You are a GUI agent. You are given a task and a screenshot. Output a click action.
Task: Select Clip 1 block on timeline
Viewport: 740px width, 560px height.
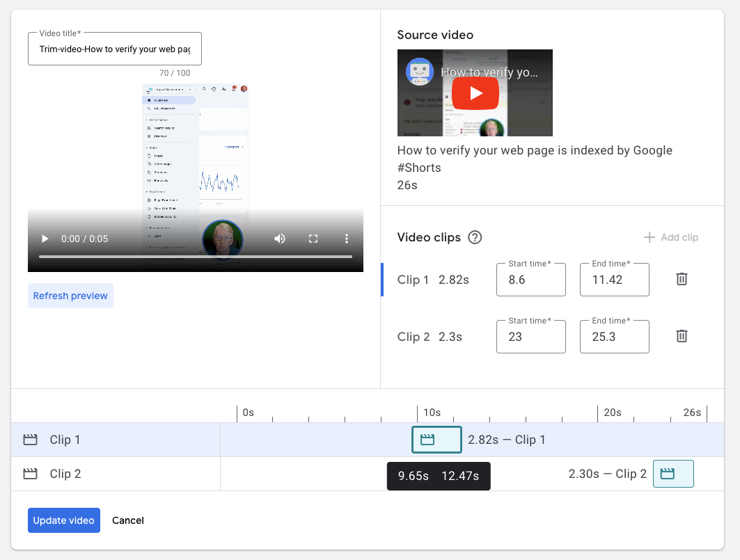click(436, 440)
